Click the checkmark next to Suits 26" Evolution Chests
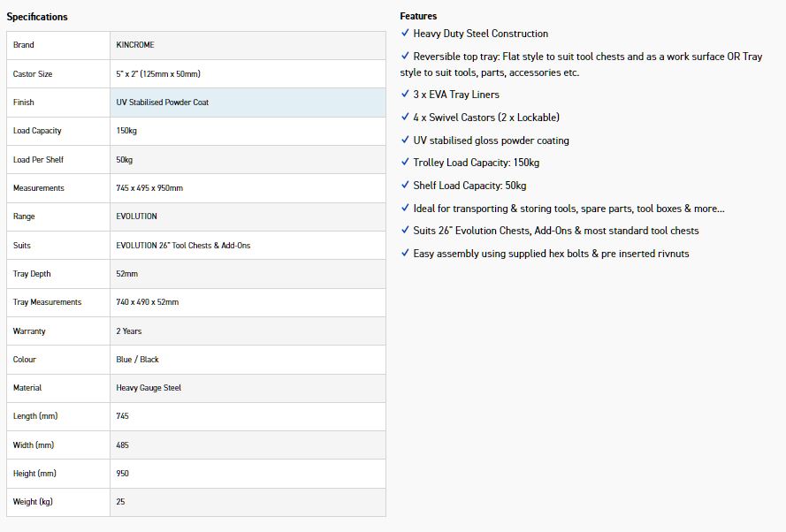This screenshot has width=786, height=532. click(404, 231)
